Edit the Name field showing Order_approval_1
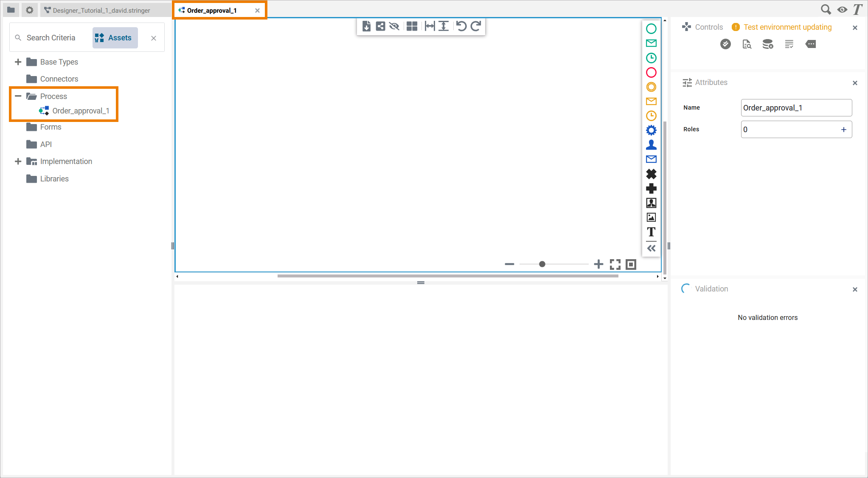868x478 pixels. (796, 107)
